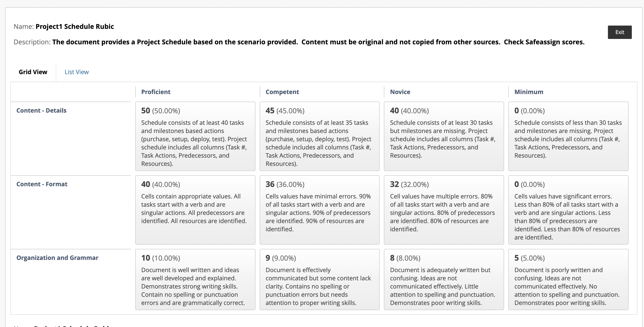The image size is (644, 327).
Task: Click the Minimum column header
Action: pos(529,92)
